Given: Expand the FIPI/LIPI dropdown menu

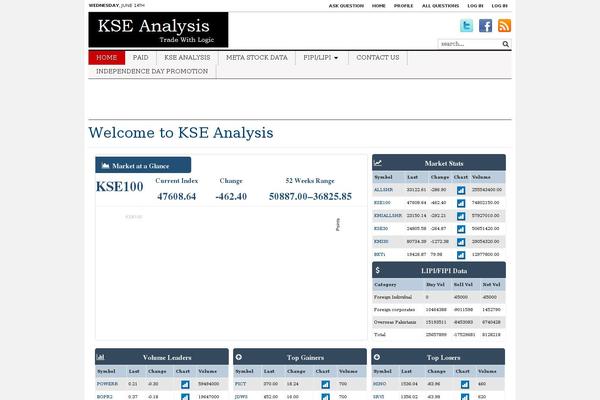Looking at the screenshot, I should 321,57.
